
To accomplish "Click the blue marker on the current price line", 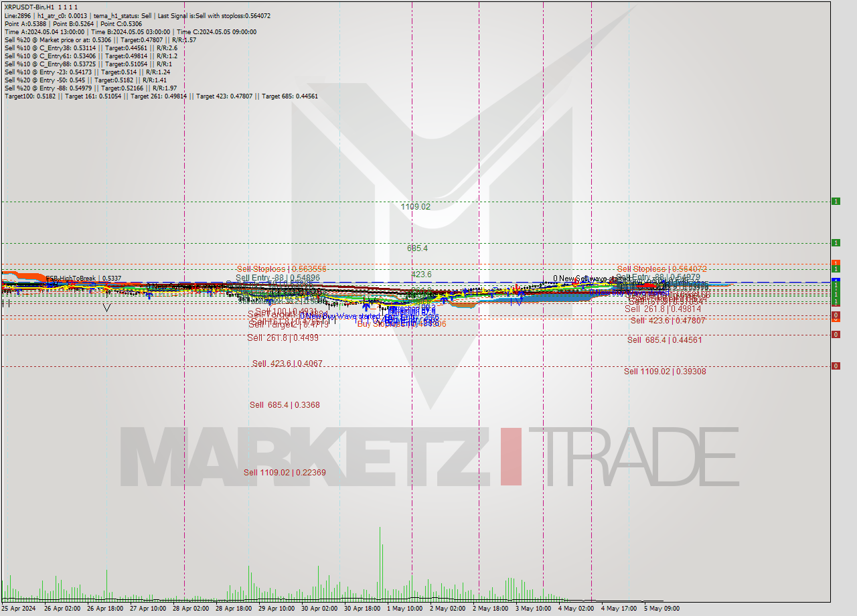I will [x=836, y=280].
